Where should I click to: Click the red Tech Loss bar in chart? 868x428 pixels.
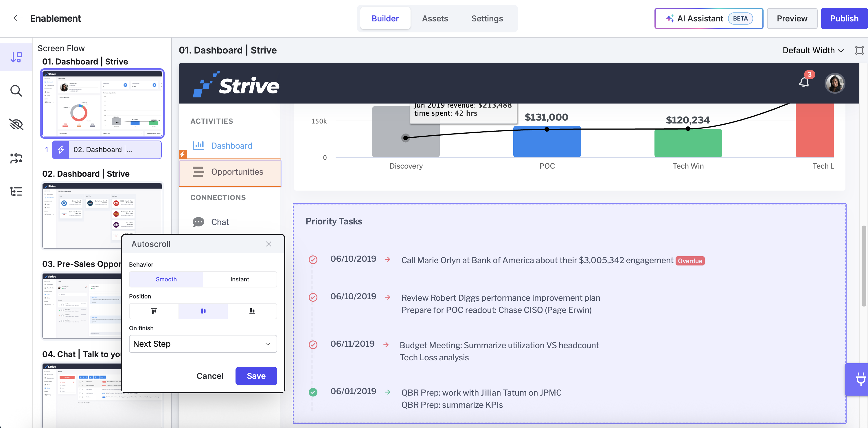pyautogui.click(x=814, y=130)
